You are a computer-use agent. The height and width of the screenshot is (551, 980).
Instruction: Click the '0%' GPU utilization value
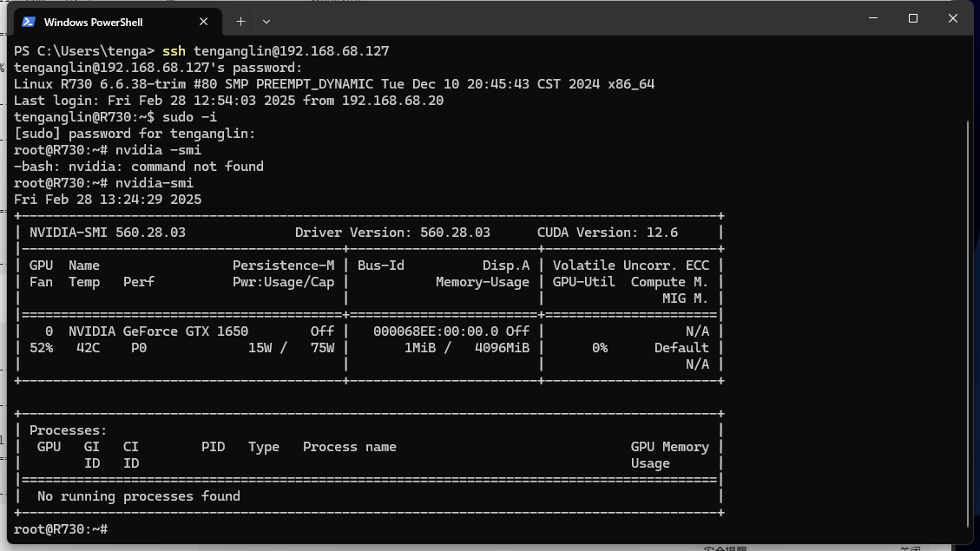[x=600, y=348]
